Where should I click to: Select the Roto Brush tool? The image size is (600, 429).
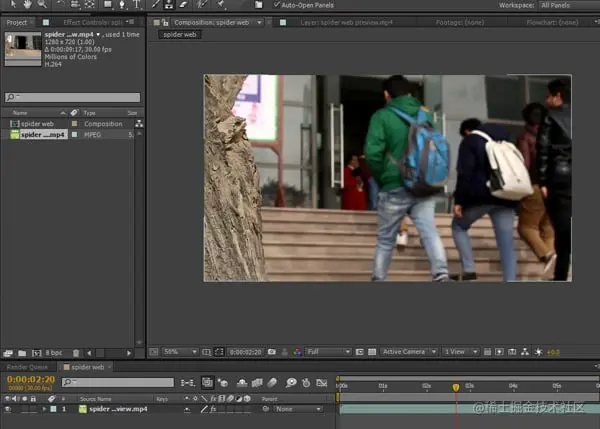coord(202,4)
